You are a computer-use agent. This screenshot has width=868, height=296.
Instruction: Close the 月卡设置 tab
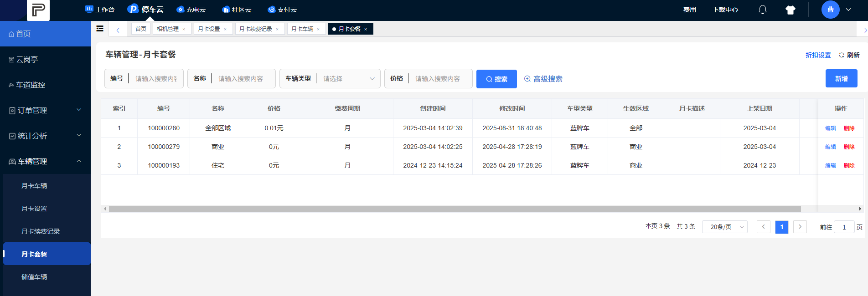pos(225,29)
